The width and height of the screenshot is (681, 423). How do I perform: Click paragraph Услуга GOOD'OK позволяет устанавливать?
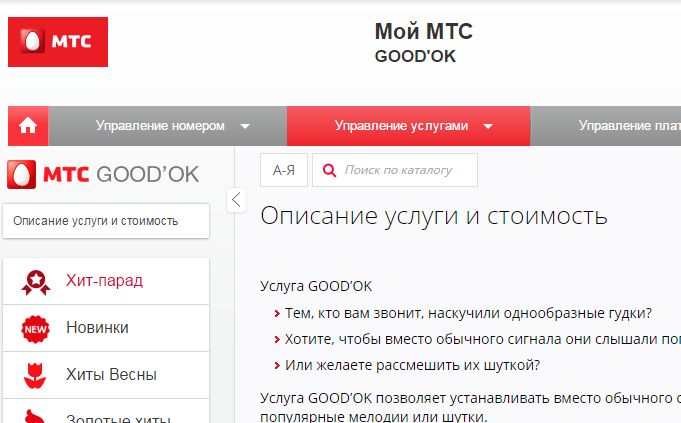[470, 407]
